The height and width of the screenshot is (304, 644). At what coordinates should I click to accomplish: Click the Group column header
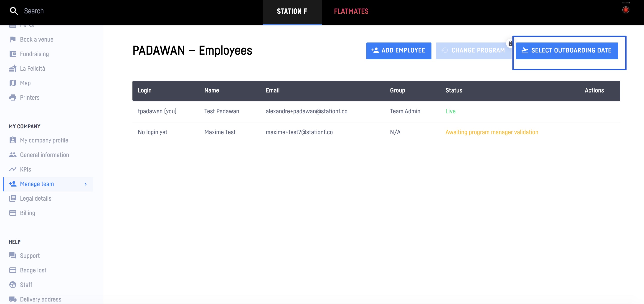398,90
